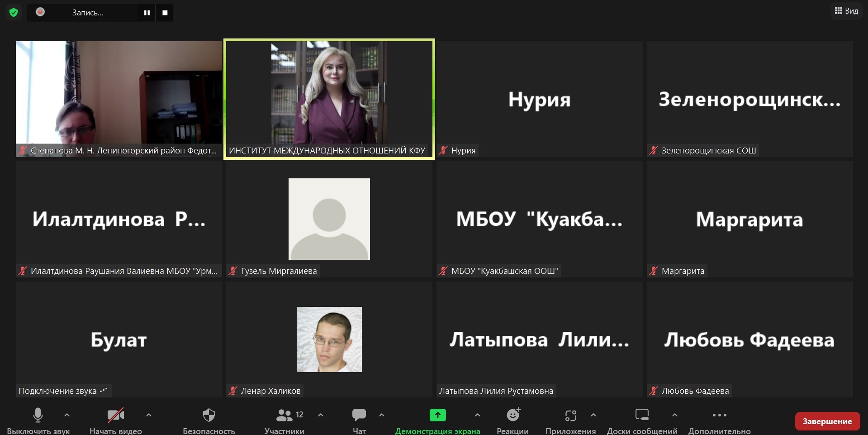Turn on camera with Начать видео
This screenshot has width=868, height=435.
116,415
